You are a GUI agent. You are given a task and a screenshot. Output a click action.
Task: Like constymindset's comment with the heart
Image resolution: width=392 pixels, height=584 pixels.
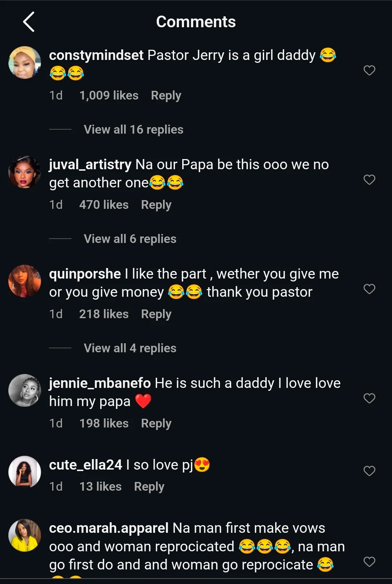[x=369, y=70]
